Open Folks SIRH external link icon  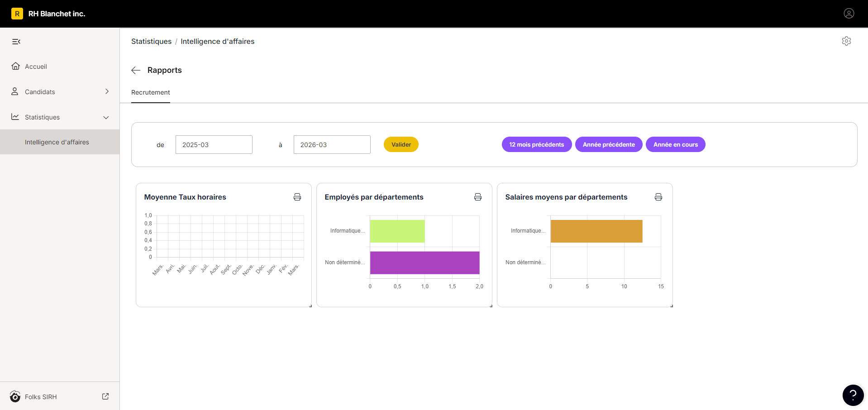tap(105, 396)
